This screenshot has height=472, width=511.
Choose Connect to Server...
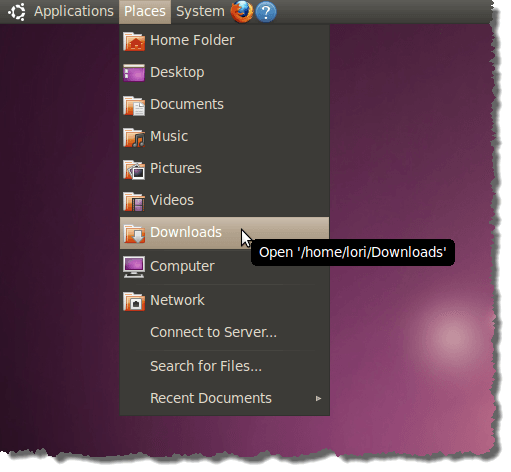tap(224, 332)
